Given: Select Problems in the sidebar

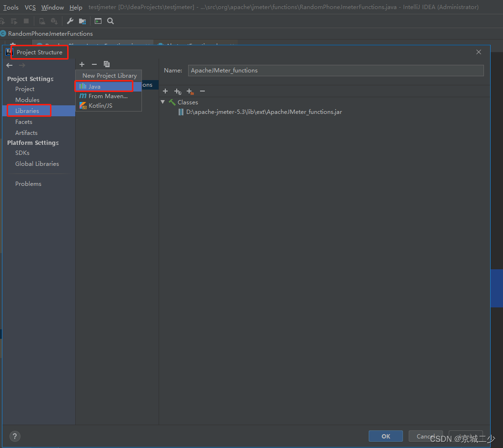Looking at the screenshot, I should coord(28,184).
